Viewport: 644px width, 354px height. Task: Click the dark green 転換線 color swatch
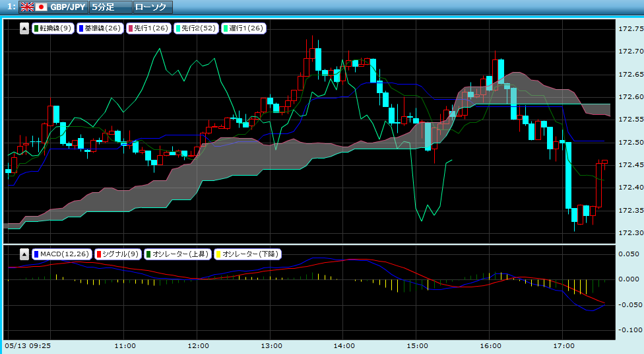pyautogui.click(x=36, y=28)
